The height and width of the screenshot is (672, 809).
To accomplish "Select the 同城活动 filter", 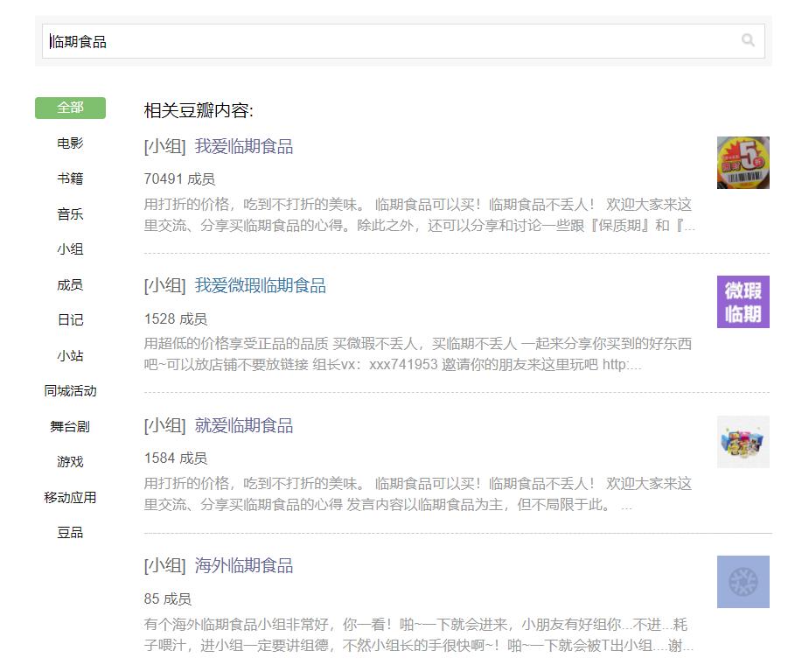I will tap(70, 391).
